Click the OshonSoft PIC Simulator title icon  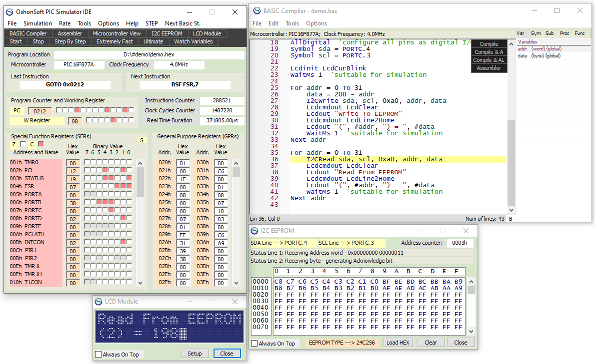point(9,12)
